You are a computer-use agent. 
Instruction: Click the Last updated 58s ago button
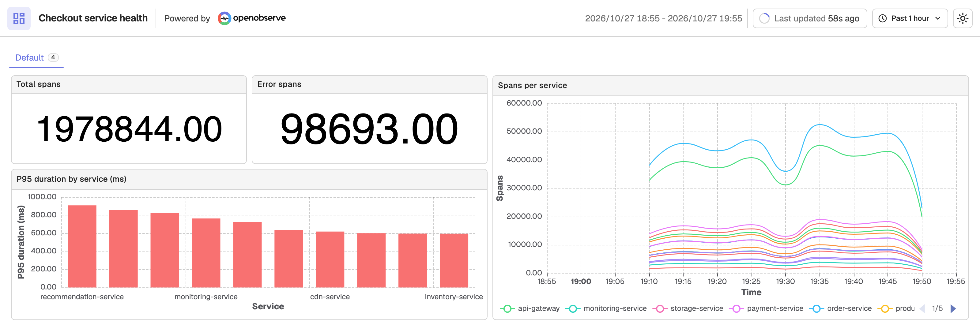(x=809, y=18)
